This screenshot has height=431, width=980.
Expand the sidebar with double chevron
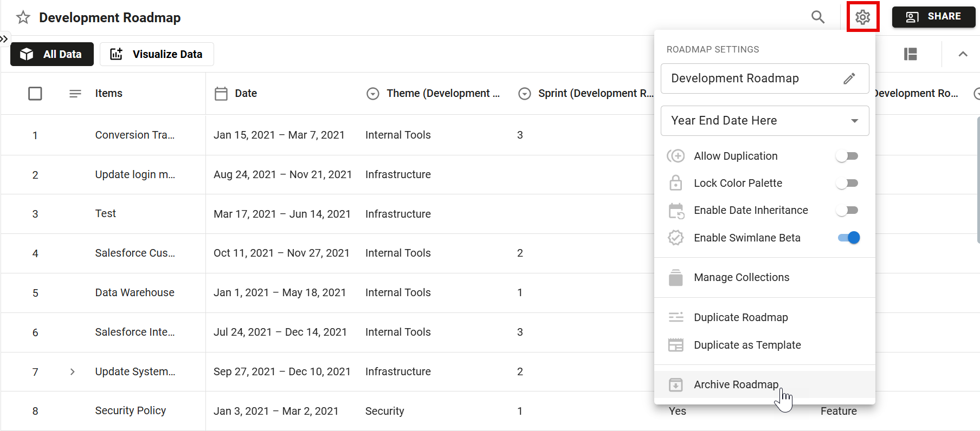[x=4, y=39]
